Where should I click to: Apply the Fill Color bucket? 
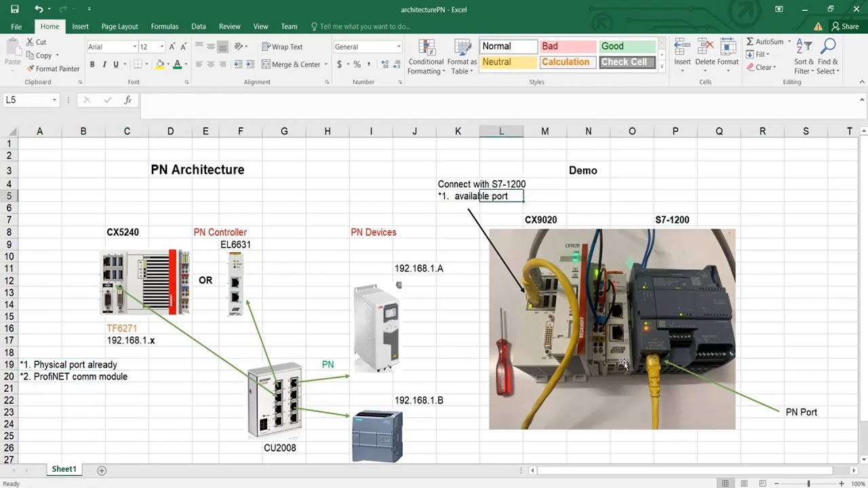(x=159, y=64)
